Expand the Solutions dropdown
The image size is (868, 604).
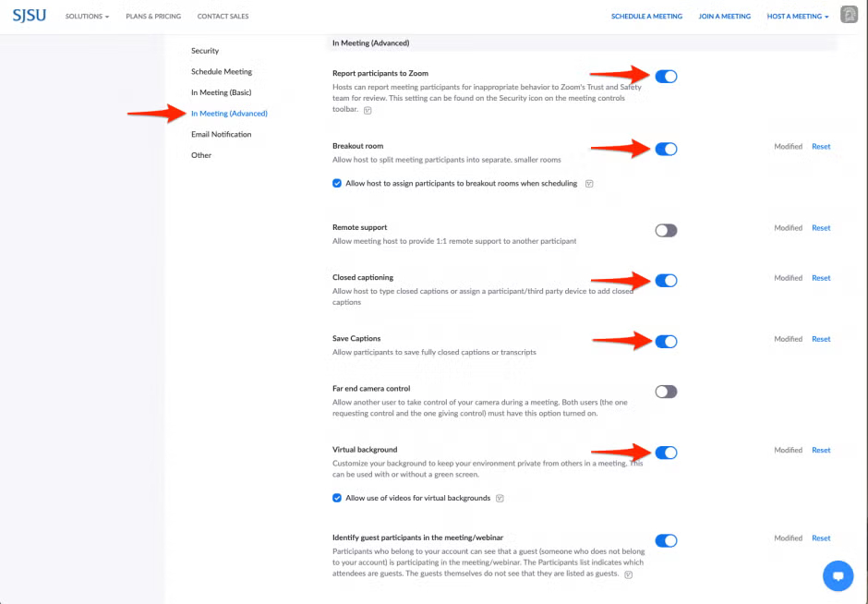tap(87, 17)
